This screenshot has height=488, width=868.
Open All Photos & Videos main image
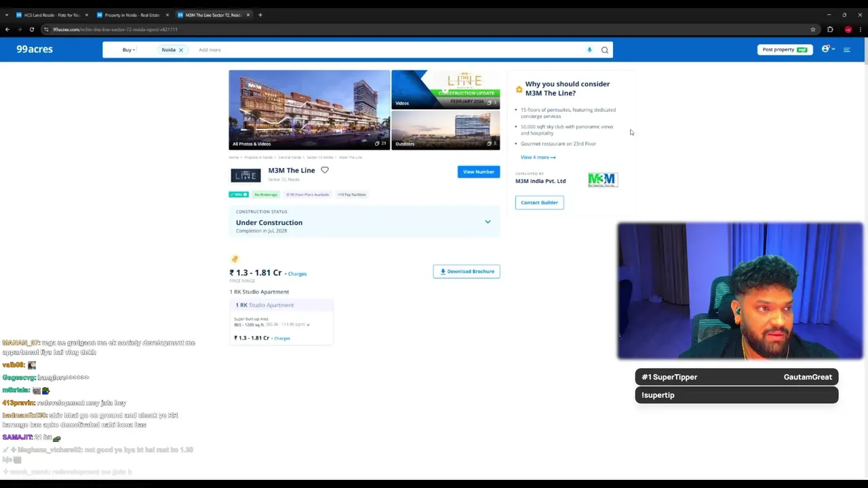[309, 110]
